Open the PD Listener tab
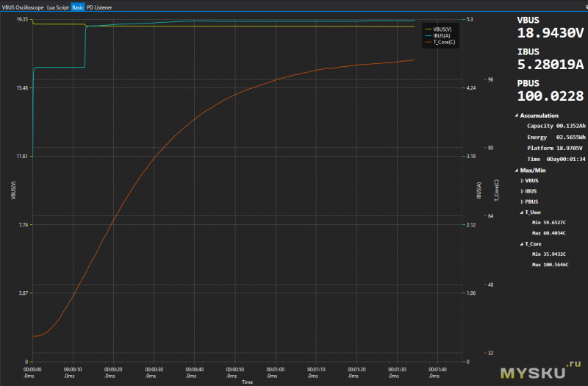Screen dimensions: 588x386 [99, 7]
